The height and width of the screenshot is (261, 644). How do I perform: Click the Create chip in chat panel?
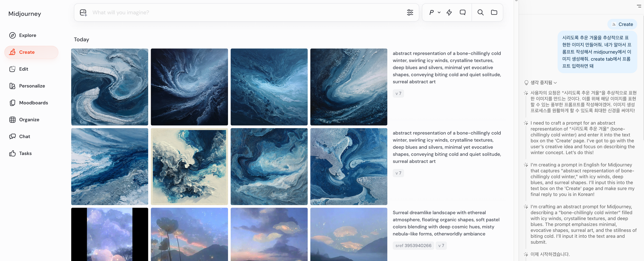coord(622,24)
